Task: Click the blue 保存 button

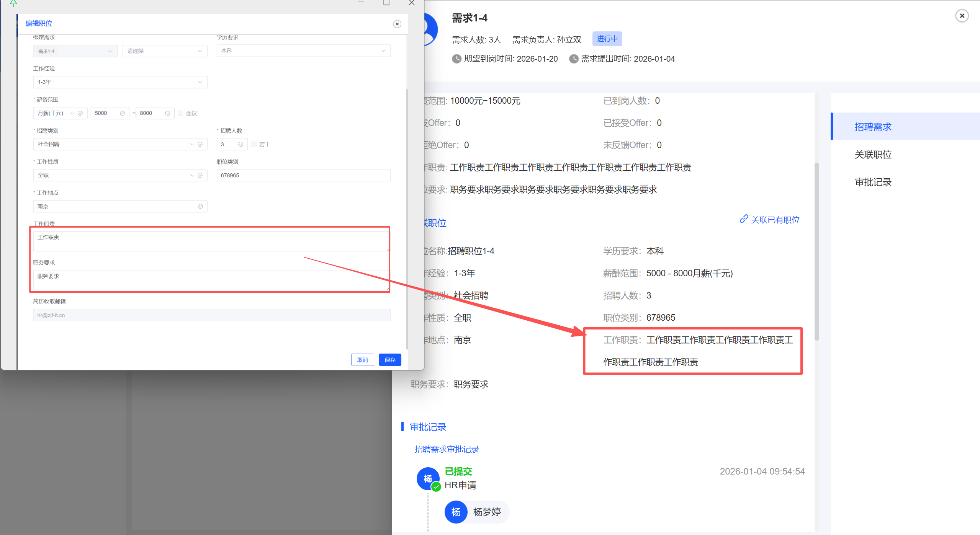Action: [x=389, y=360]
